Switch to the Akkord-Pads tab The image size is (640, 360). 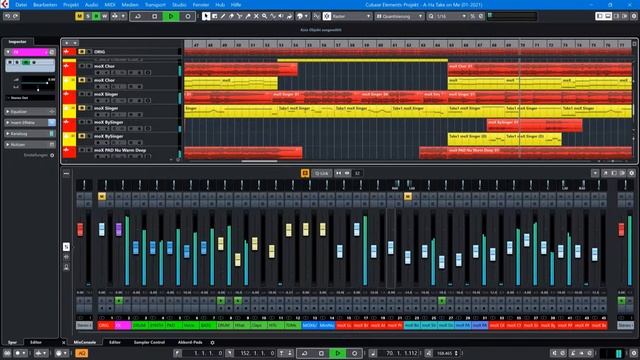click(x=190, y=342)
